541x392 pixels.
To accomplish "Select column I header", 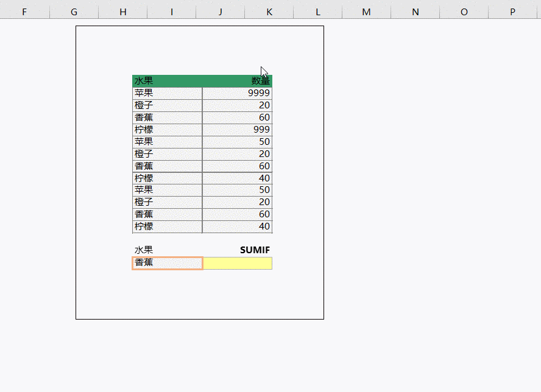I will (172, 12).
